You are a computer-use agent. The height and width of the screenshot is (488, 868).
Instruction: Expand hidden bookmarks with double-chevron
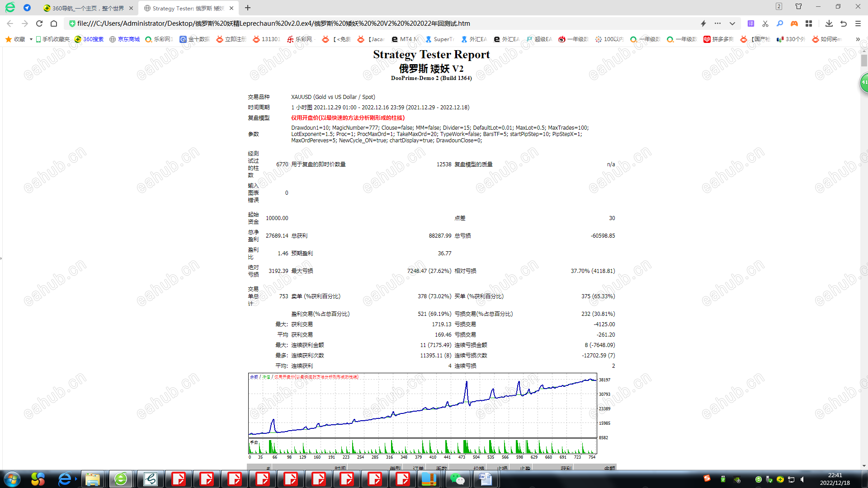click(x=858, y=39)
